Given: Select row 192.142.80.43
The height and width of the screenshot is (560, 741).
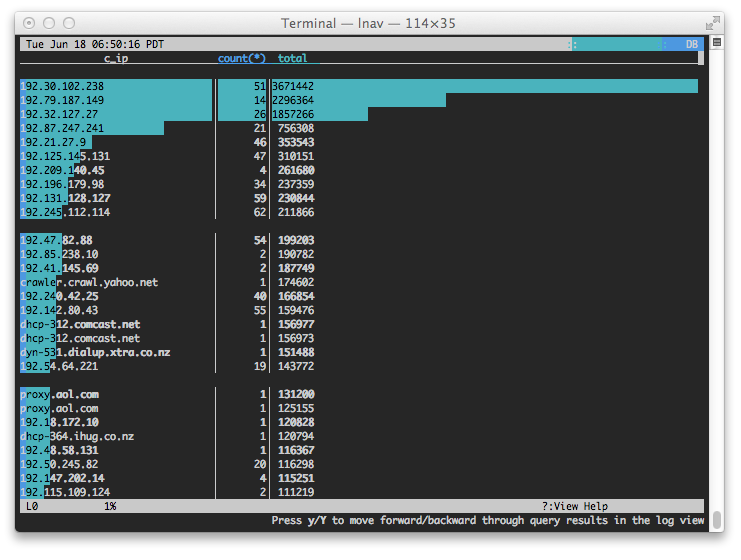Looking at the screenshot, I should click(359, 310).
